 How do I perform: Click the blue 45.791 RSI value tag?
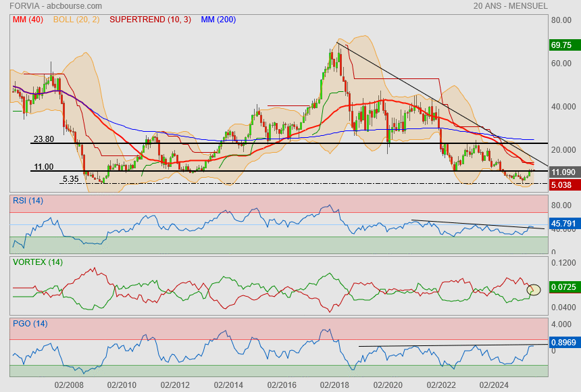click(563, 223)
